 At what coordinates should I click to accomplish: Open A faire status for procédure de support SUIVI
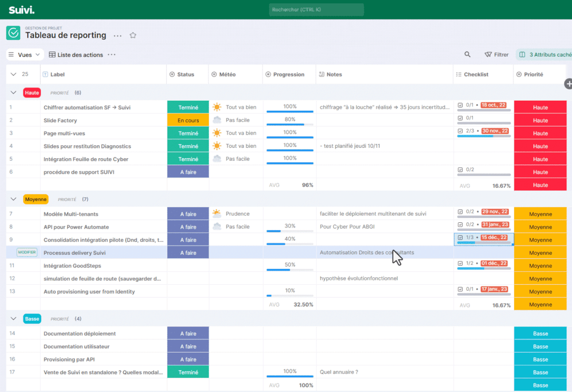[x=188, y=172]
